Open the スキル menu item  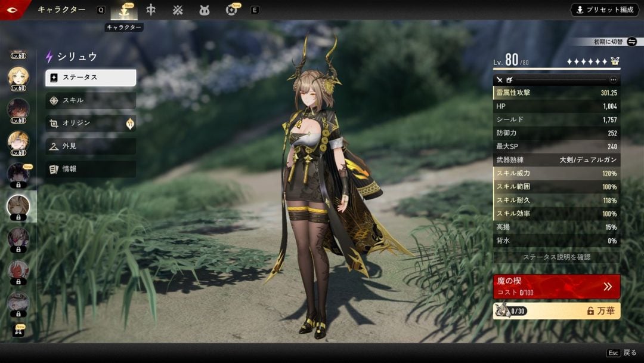[91, 100]
